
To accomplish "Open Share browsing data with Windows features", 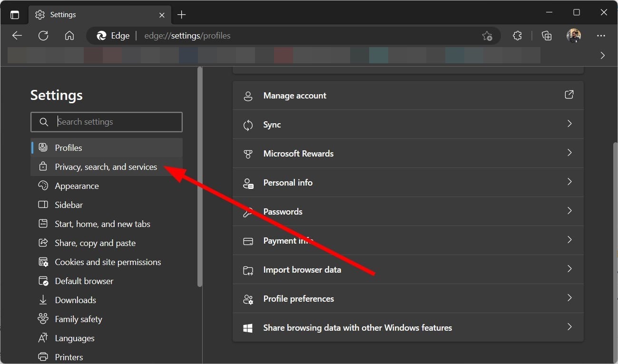I will [x=408, y=328].
